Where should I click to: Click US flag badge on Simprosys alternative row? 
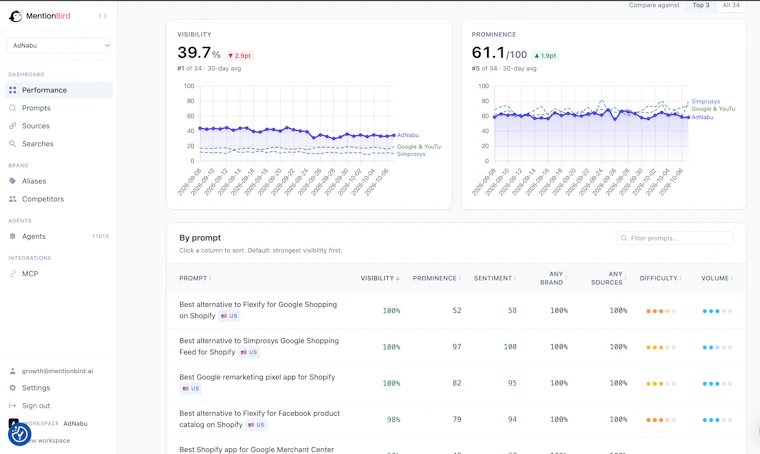coord(249,352)
